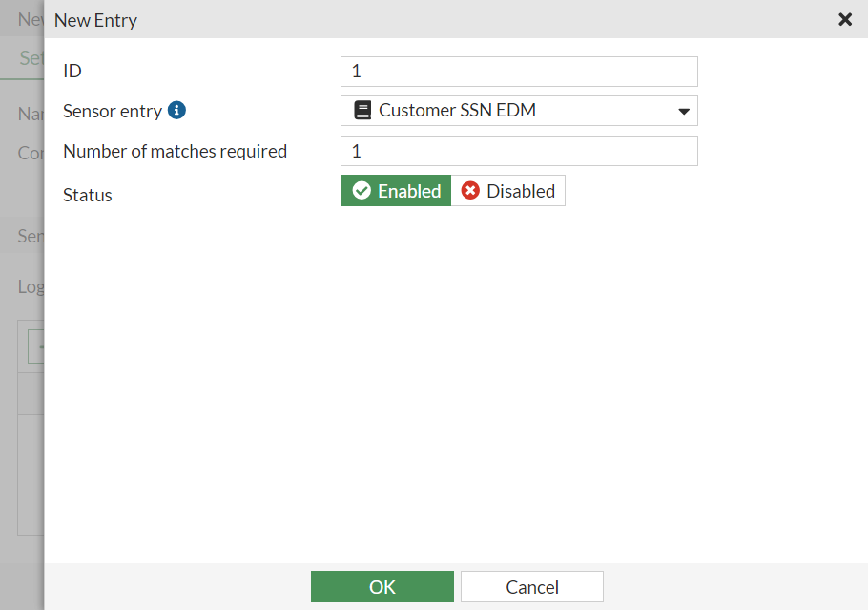Select Customer SSN EDM in the sensor selector
Image resolution: width=868 pixels, height=610 pixels.
click(519, 110)
